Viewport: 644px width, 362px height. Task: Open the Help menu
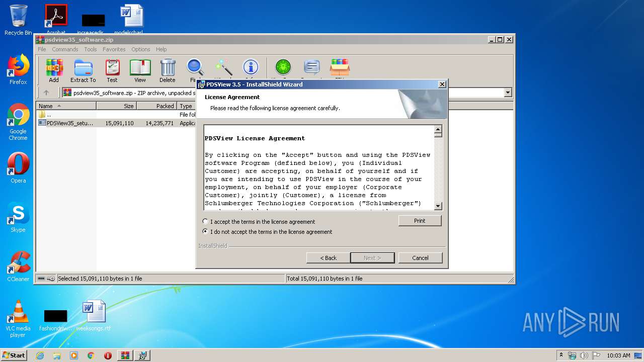pos(161,49)
